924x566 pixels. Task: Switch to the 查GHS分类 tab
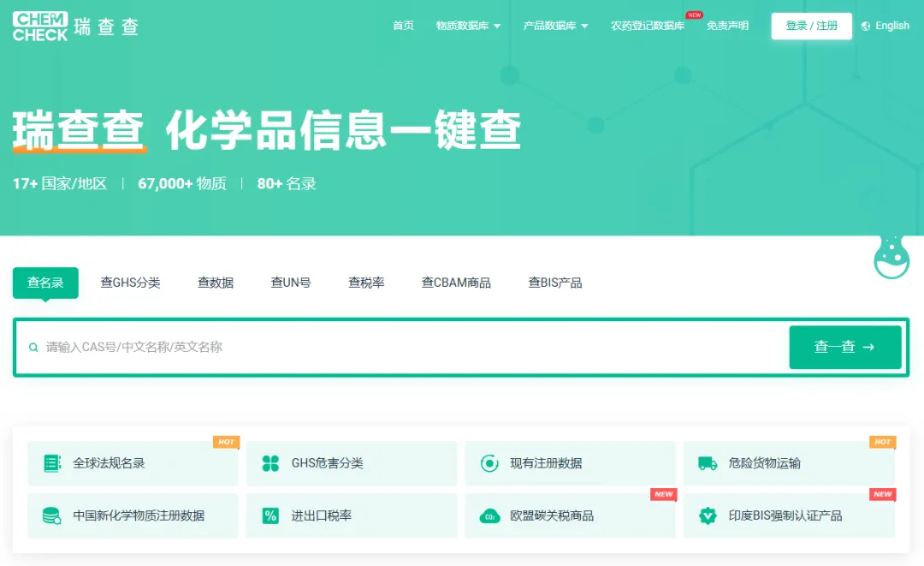pos(130,283)
